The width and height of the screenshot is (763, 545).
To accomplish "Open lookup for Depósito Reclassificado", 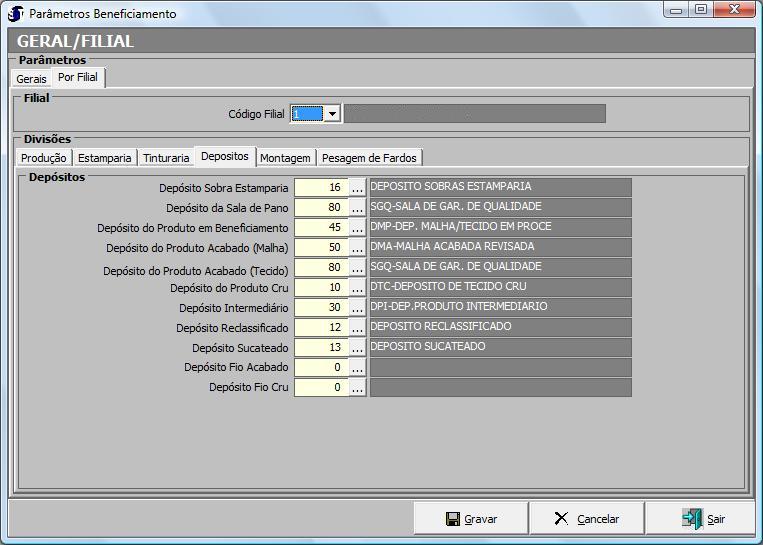I will click(x=357, y=328).
